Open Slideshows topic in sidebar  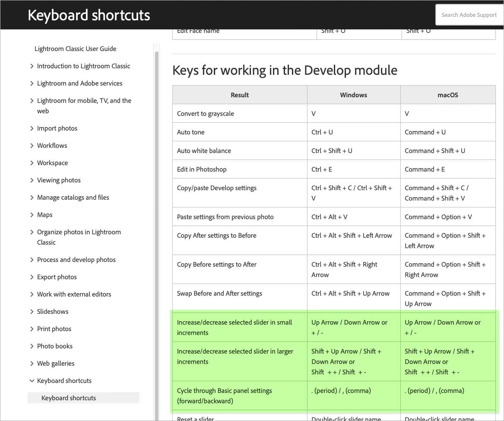tap(53, 312)
